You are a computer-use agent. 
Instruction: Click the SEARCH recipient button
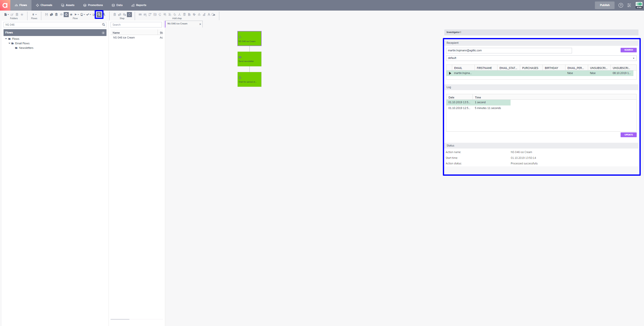coord(628,50)
